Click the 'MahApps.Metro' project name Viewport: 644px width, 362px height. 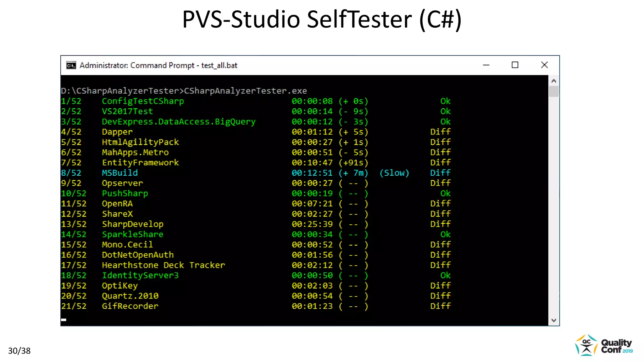pos(135,152)
